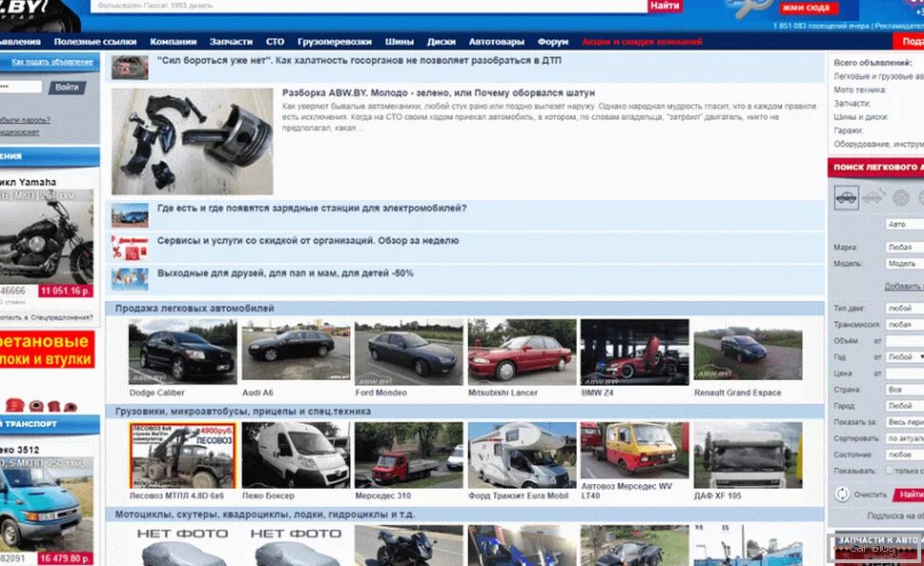Open the Сортировать dropdown
Screen dimensions: 924x566
pos(905,438)
